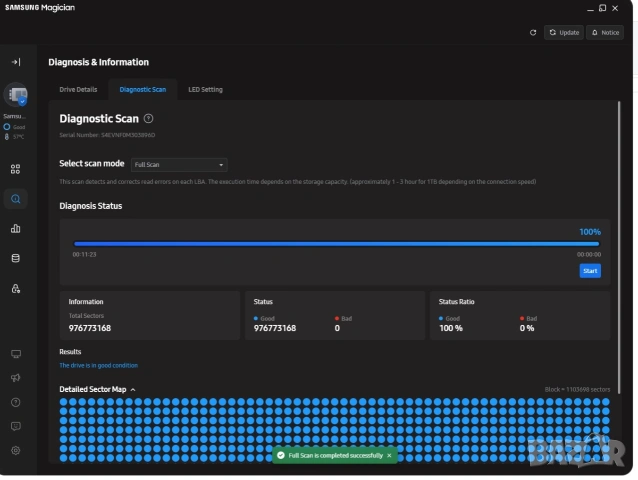Viewport: 638px width, 480px height.
Task: Click the monitor icon in lower sidebar
Action: tap(15, 354)
